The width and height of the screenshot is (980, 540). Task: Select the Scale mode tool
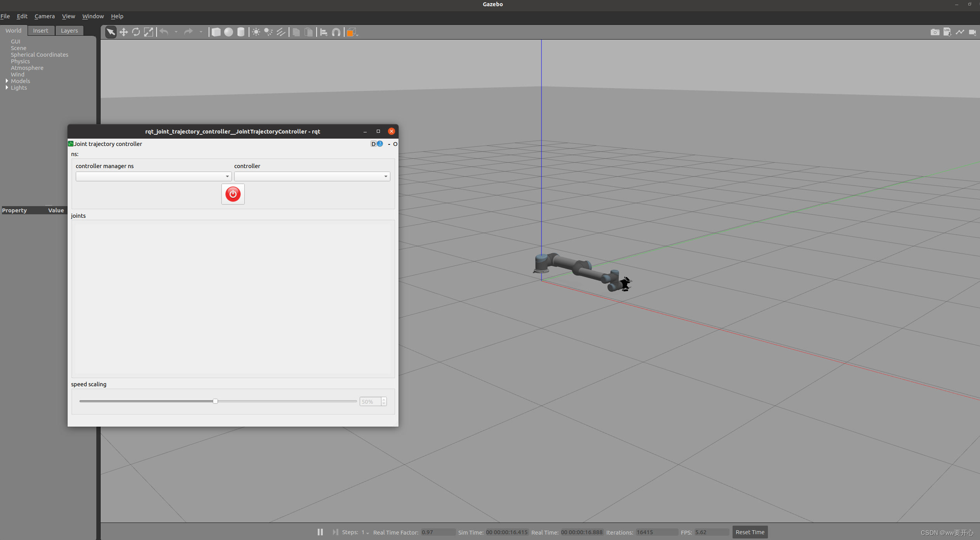[148, 32]
